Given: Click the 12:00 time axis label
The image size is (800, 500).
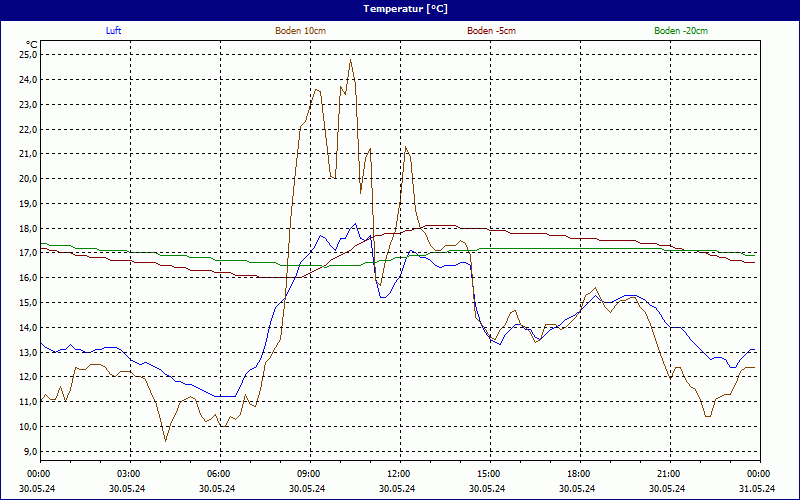Looking at the screenshot, I should [x=399, y=474].
